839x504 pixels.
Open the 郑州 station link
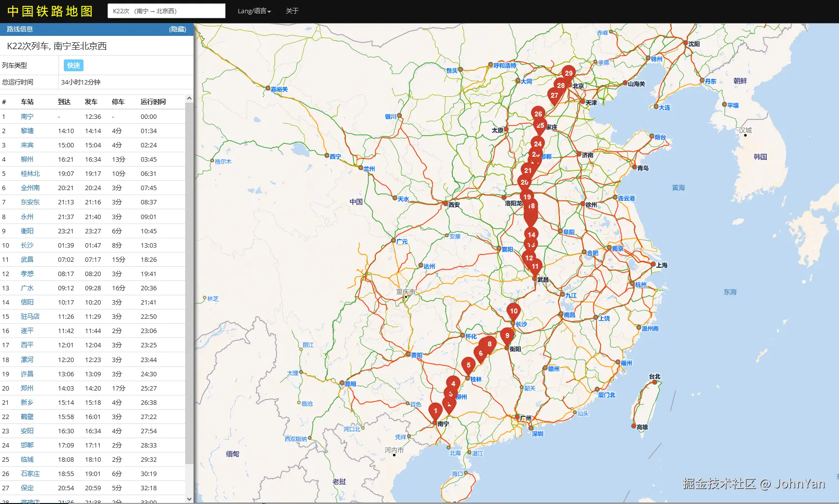point(27,389)
